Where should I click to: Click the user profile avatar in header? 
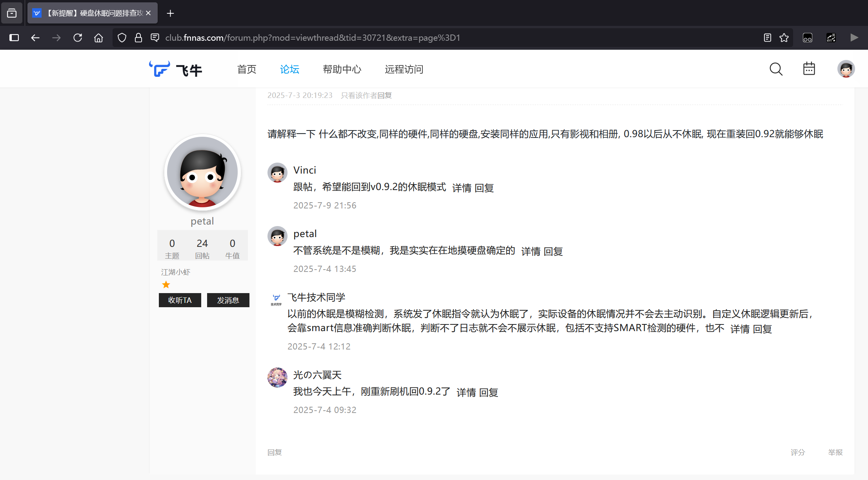point(846,69)
